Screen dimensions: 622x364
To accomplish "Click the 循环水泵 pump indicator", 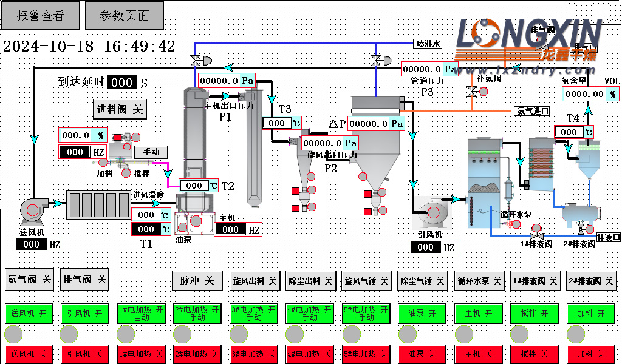I will tap(516, 224).
